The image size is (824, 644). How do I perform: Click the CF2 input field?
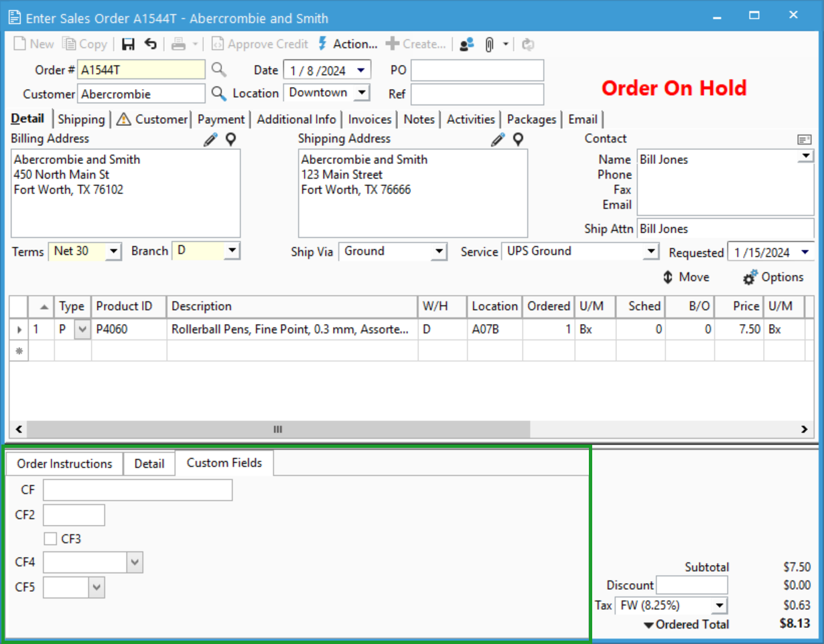(74, 515)
